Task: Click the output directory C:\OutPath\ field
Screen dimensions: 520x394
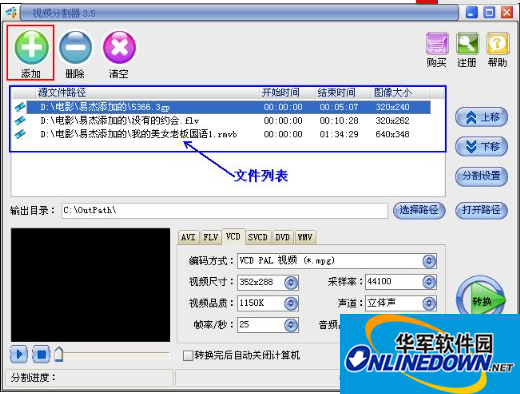Action: (225, 211)
